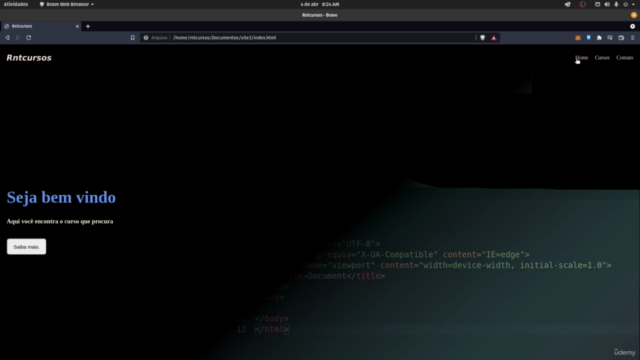Screen dimensions: 640x360
Task: Open the blue extension icon in toolbar
Action: 589,38
